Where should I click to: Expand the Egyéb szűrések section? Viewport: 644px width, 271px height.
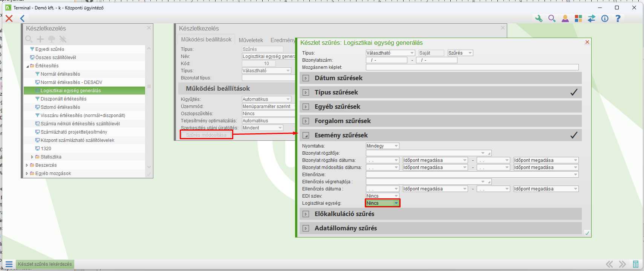point(306,107)
